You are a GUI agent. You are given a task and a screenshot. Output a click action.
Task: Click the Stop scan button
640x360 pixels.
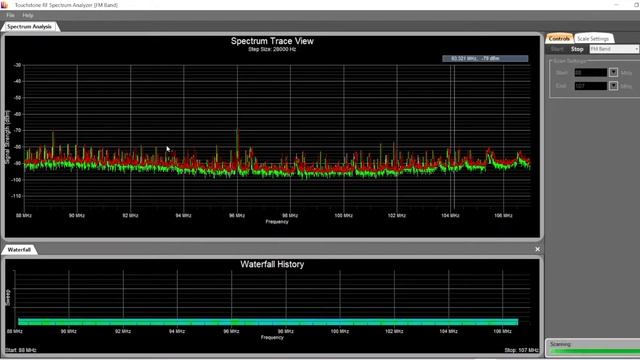click(577, 49)
